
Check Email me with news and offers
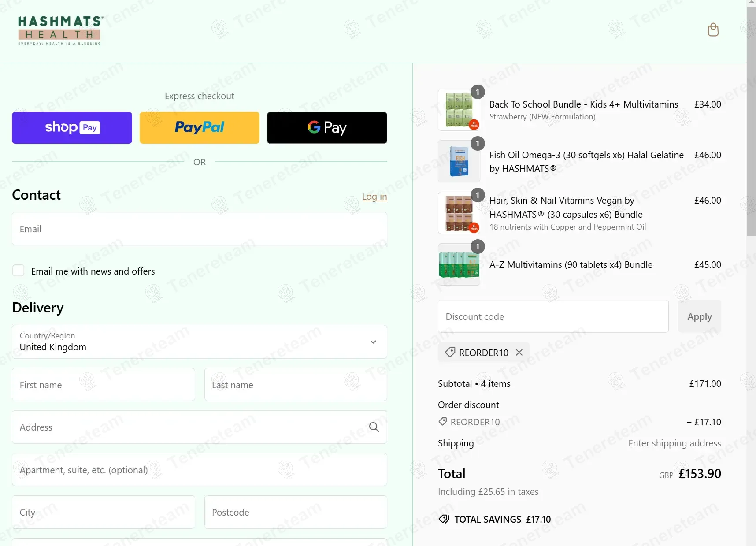[19, 271]
